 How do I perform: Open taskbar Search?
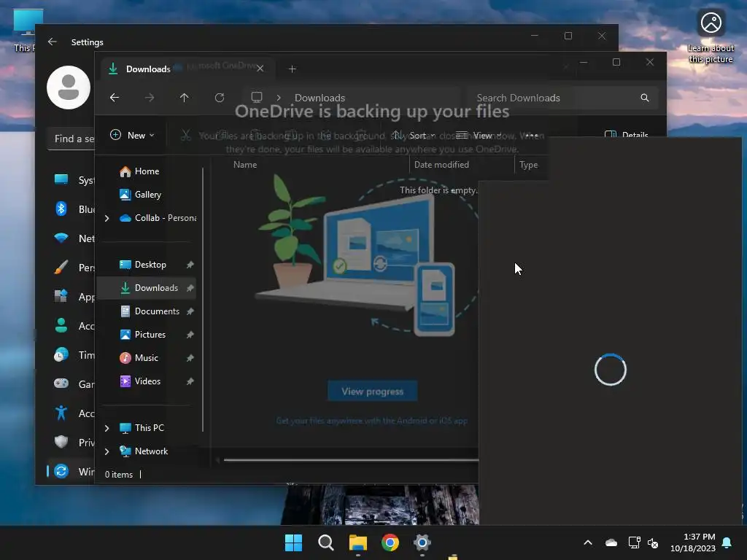[326, 542]
